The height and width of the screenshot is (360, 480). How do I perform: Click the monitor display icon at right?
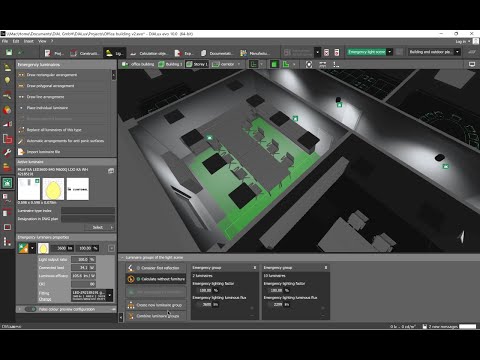[x=472, y=64]
